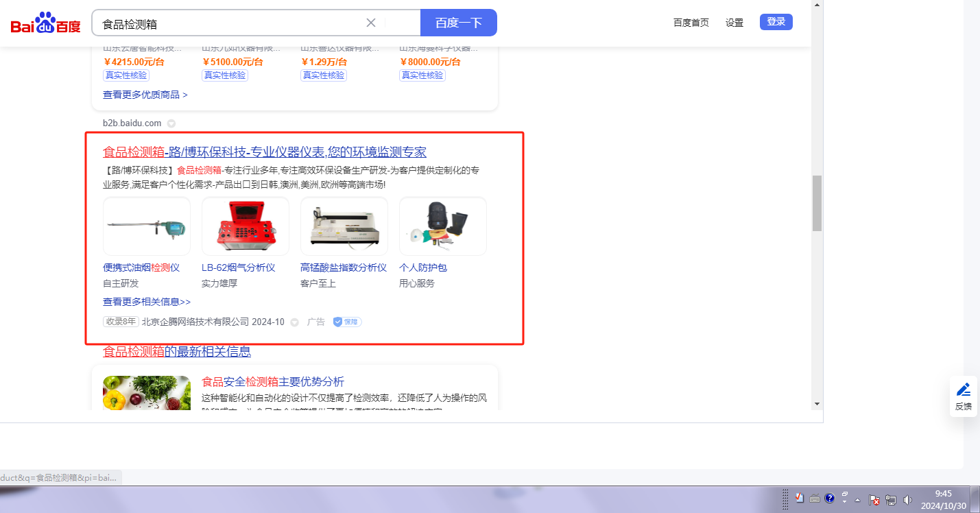Click the 便携式油烟检测仪 product image
The height and width of the screenshot is (513, 980).
coord(147,226)
